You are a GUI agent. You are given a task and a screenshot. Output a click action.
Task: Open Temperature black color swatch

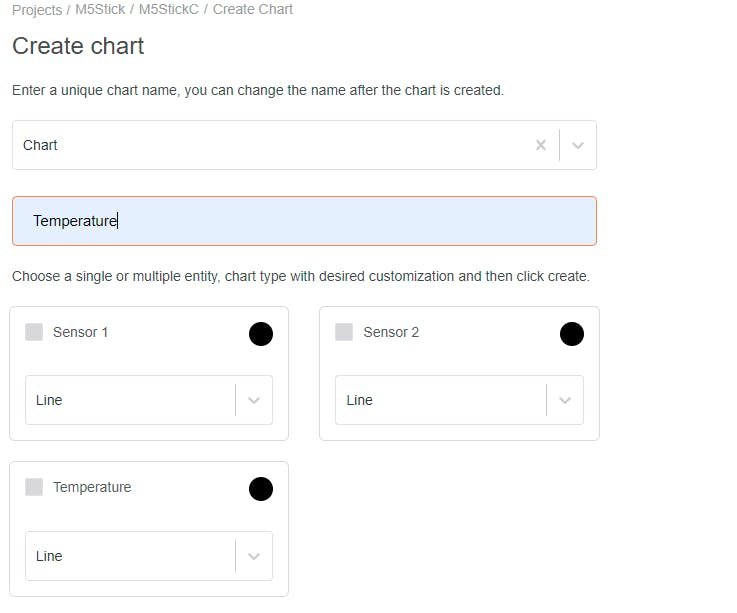click(x=261, y=489)
